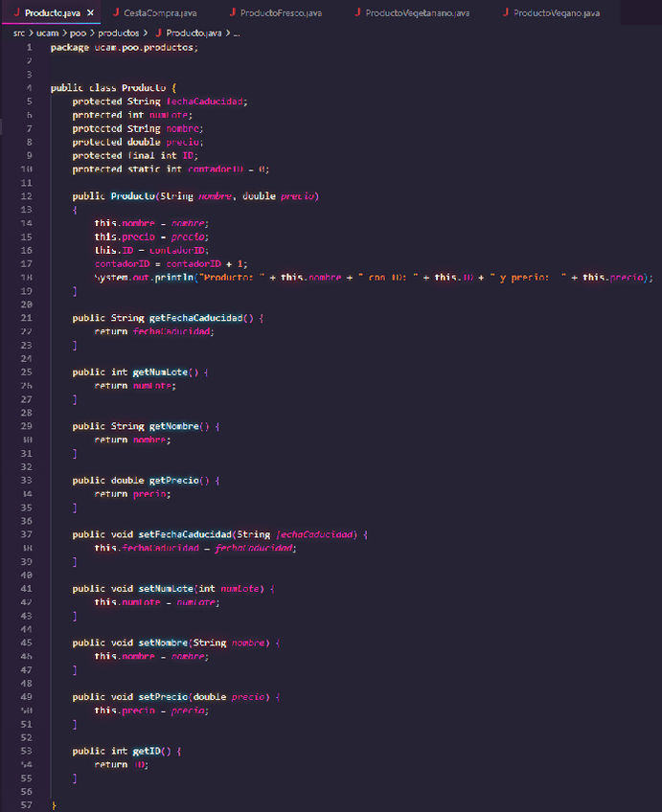Screen dimensions: 662x812
Task: Close the Producto.java tab
Action: point(90,12)
